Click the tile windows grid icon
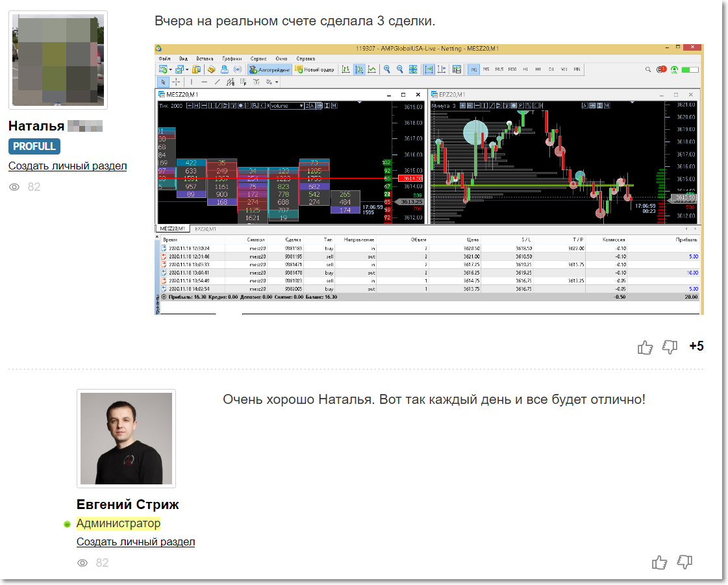 tap(413, 69)
